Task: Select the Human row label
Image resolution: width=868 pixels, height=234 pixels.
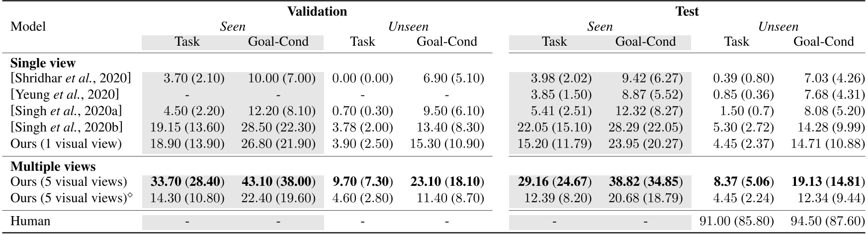Action: (x=30, y=221)
